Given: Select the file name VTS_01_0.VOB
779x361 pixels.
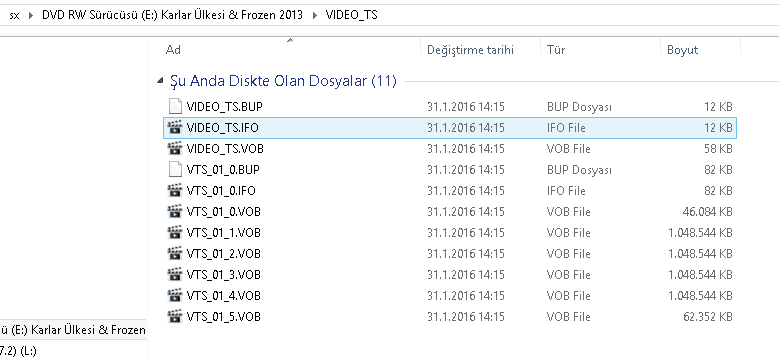Looking at the screenshot, I should (x=224, y=212).
